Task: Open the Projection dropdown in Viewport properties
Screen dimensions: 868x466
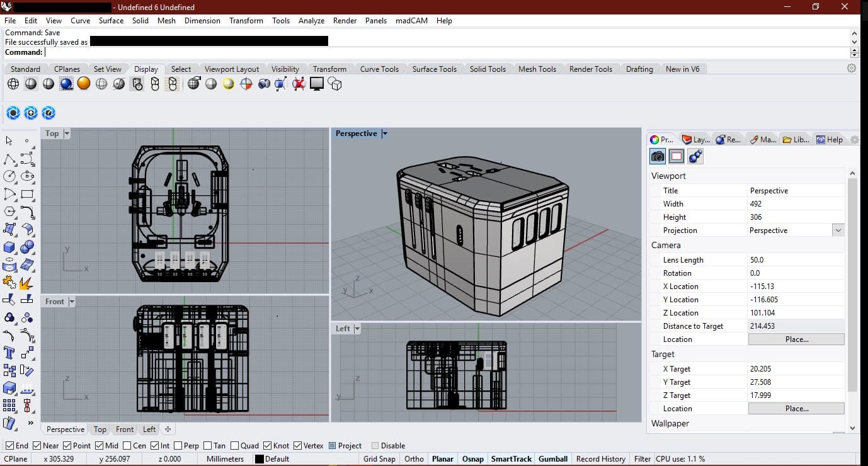Action: click(x=838, y=230)
